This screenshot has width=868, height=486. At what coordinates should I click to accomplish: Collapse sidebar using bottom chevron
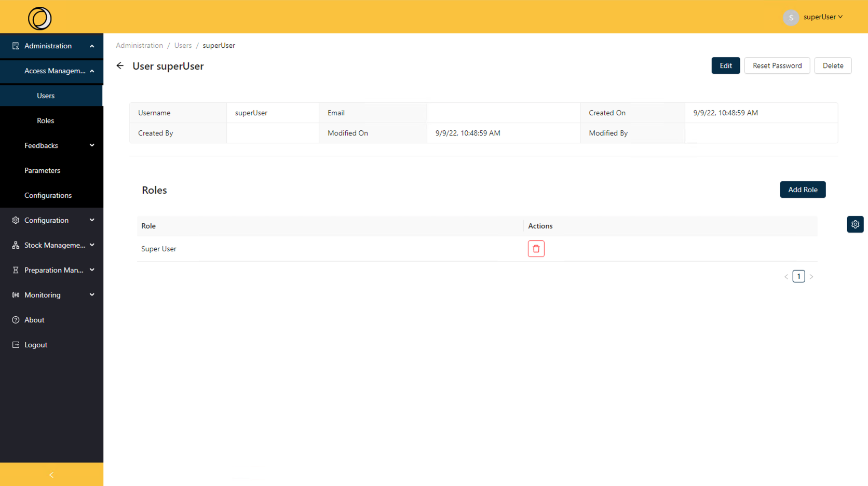click(51, 475)
